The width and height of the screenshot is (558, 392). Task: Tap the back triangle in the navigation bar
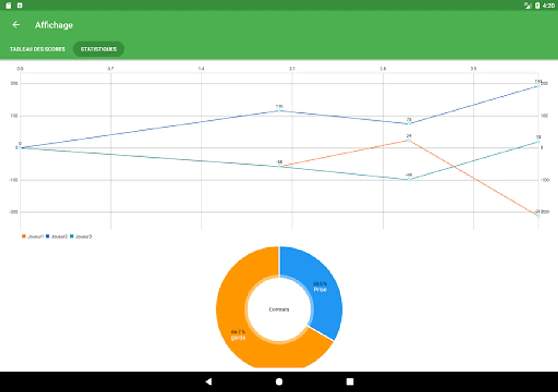point(208,382)
